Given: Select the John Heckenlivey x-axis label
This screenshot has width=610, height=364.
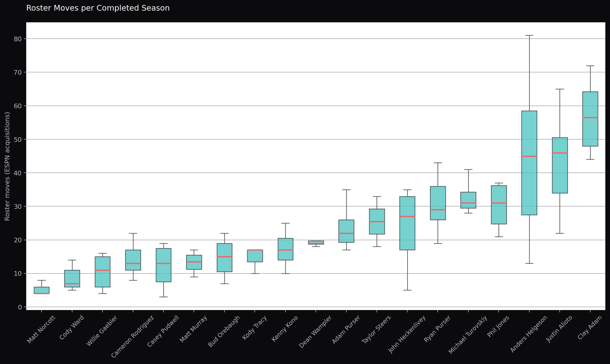Looking at the screenshot, I should (407, 334).
